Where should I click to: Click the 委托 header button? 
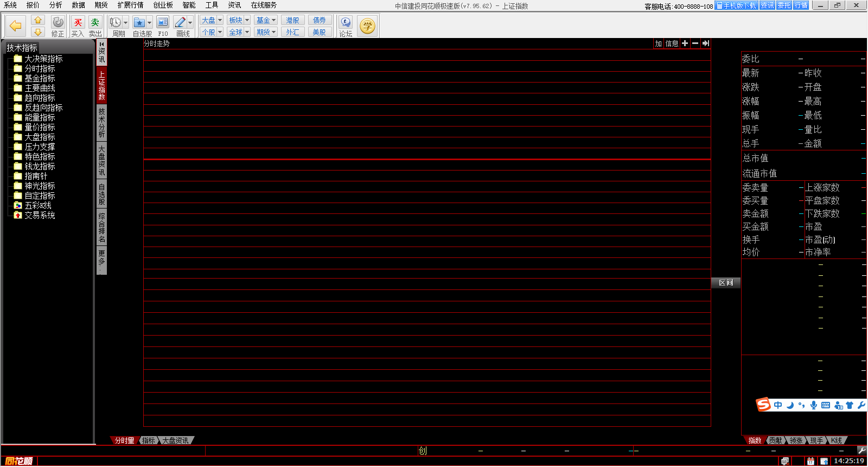pyautogui.click(x=784, y=5)
